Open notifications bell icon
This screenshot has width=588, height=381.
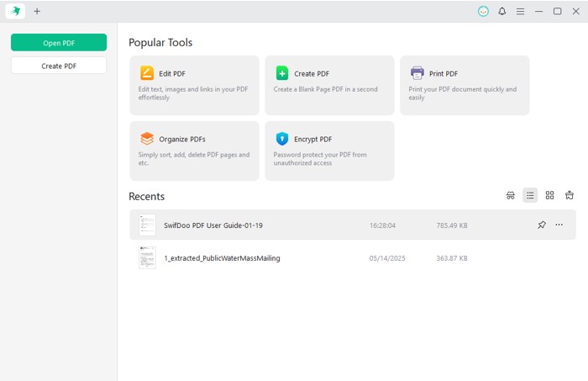(501, 11)
